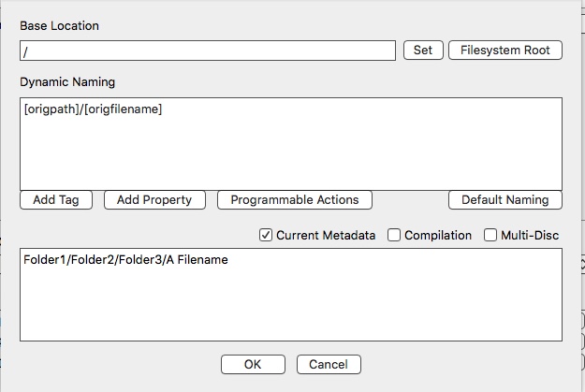This screenshot has width=585, height=392.
Task: Enable the Compilation checkbox
Action: click(394, 235)
